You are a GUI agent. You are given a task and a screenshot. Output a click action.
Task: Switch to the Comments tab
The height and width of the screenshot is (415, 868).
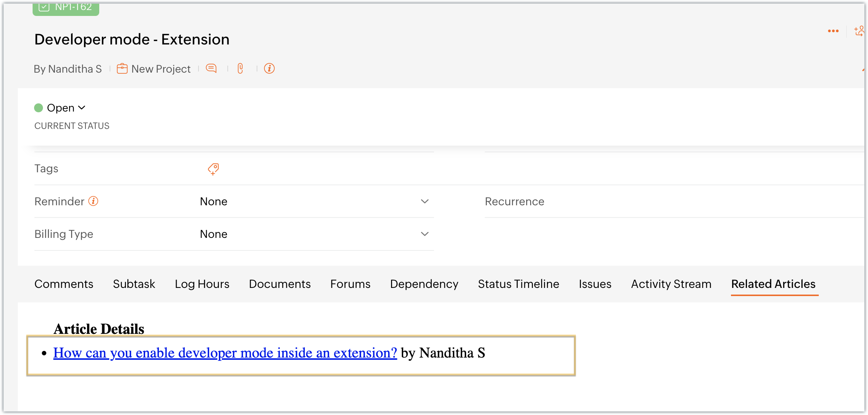tap(64, 284)
